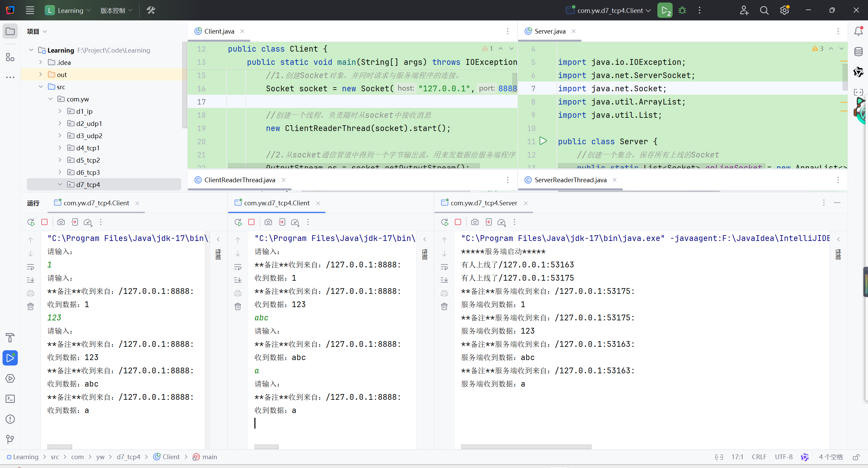
Task: Click the Client breadcrumb in navigation bar
Action: tap(171, 457)
